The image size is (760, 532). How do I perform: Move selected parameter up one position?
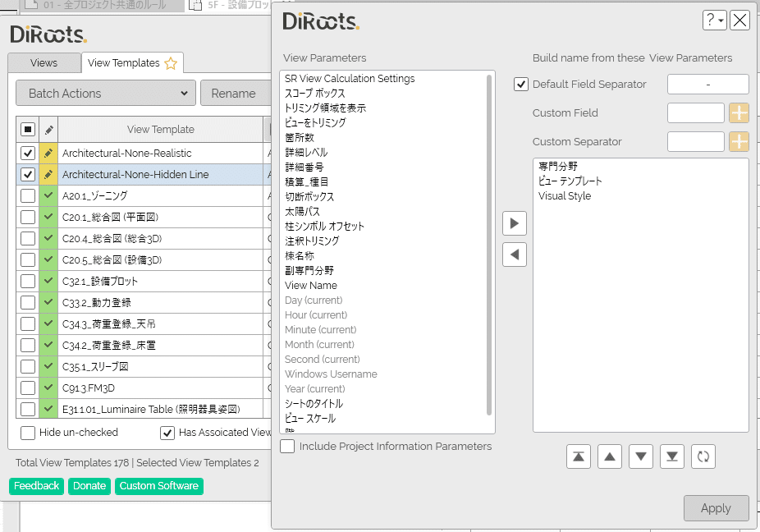coord(609,456)
